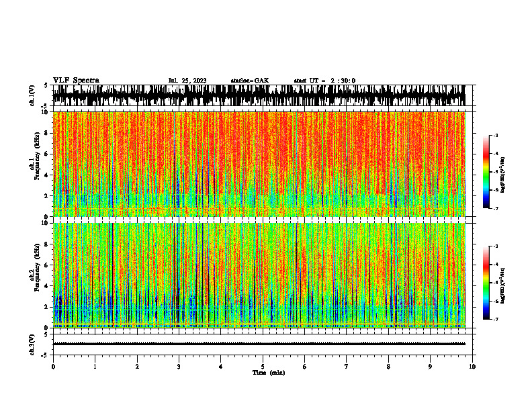The height and width of the screenshot is (411, 532).
Task: Click the ch.1 frequency axis 4 kHz tick label
Action: click(x=47, y=175)
